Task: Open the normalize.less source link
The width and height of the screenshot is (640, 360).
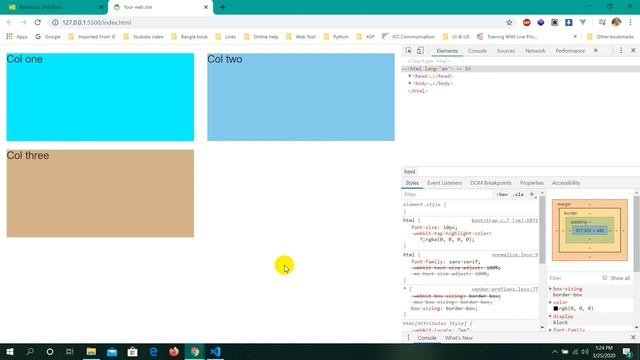Action: [x=515, y=255]
